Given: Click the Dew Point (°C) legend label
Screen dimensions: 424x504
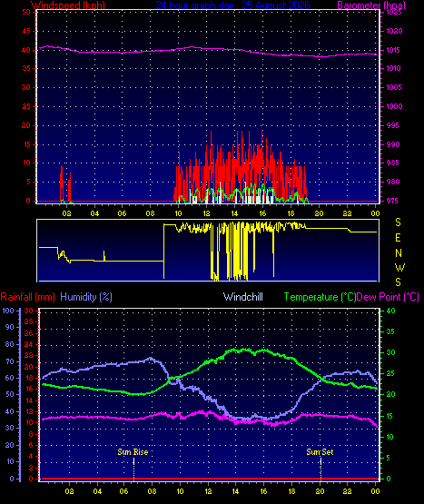Looking at the screenshot, I should tap(388, 297).
